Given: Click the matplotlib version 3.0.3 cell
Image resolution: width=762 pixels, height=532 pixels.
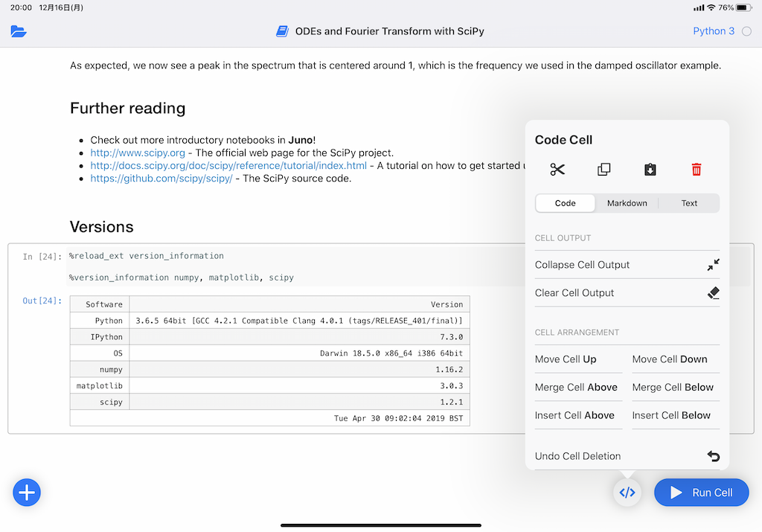Looking at the screenshot, I should pyautogui.click(x=299, y=385).
